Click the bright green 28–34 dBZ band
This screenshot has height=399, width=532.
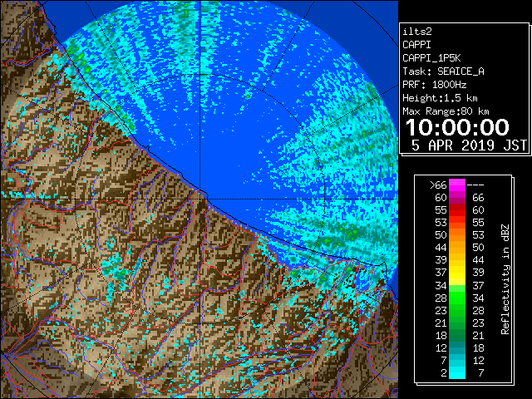(x=457, y=298)
